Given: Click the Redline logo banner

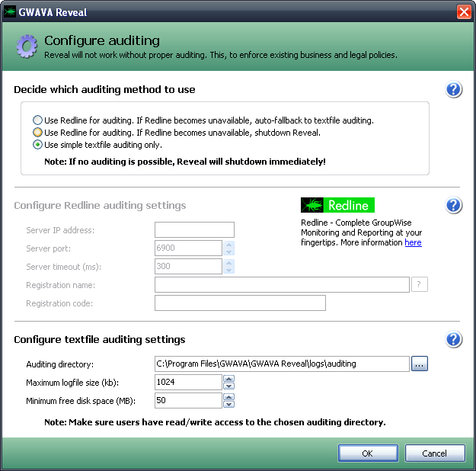Looking at the screenshot, I should [x=337, y=205].
